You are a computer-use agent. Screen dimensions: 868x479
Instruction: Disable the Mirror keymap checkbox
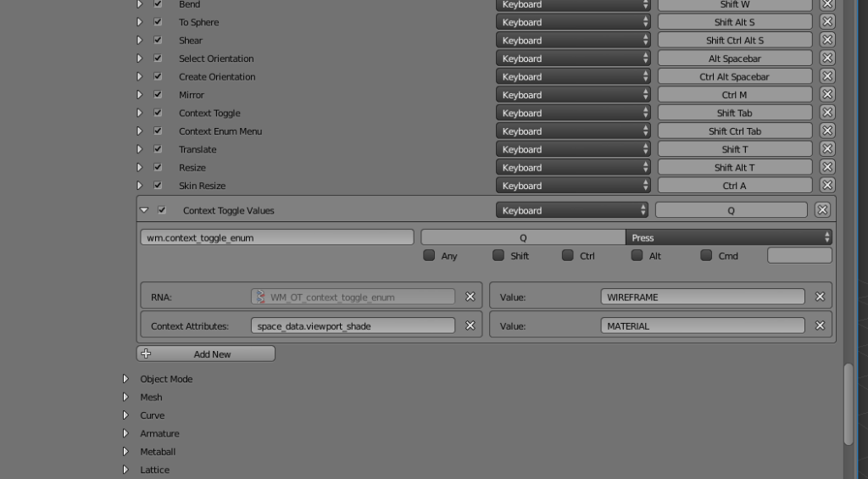[x=158, y=95]
